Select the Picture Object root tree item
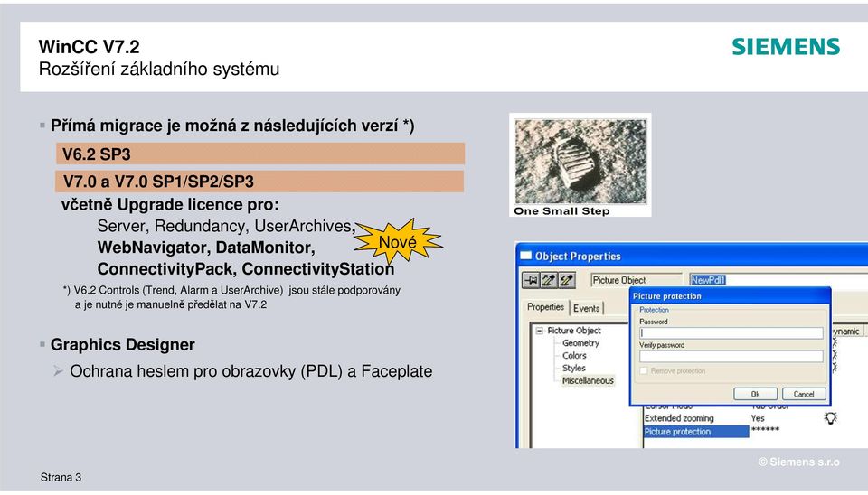 coord(574,331)
